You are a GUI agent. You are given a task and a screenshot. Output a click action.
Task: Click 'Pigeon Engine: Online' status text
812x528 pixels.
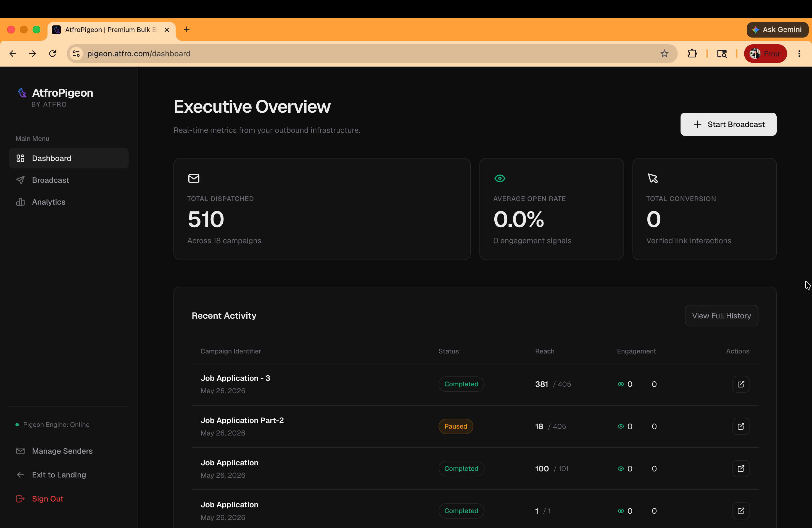[x=56, y=424]
